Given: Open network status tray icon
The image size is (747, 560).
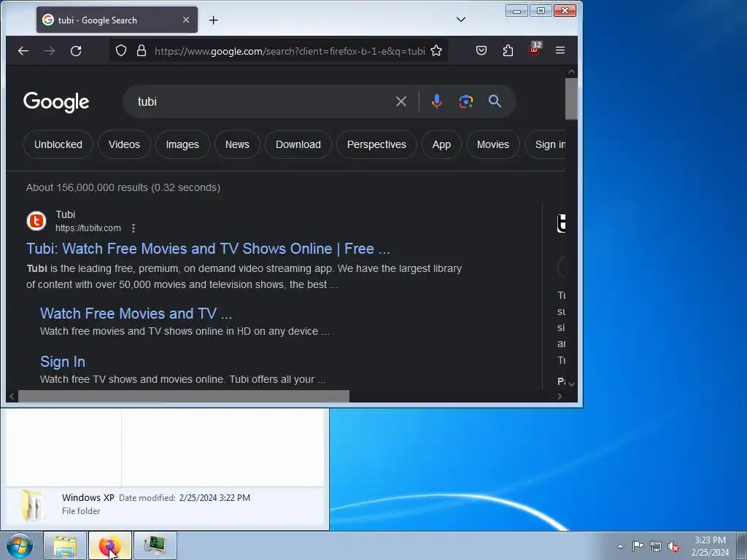Looking at the screenshot, I should pyautogui.click(x=656, y=546).
